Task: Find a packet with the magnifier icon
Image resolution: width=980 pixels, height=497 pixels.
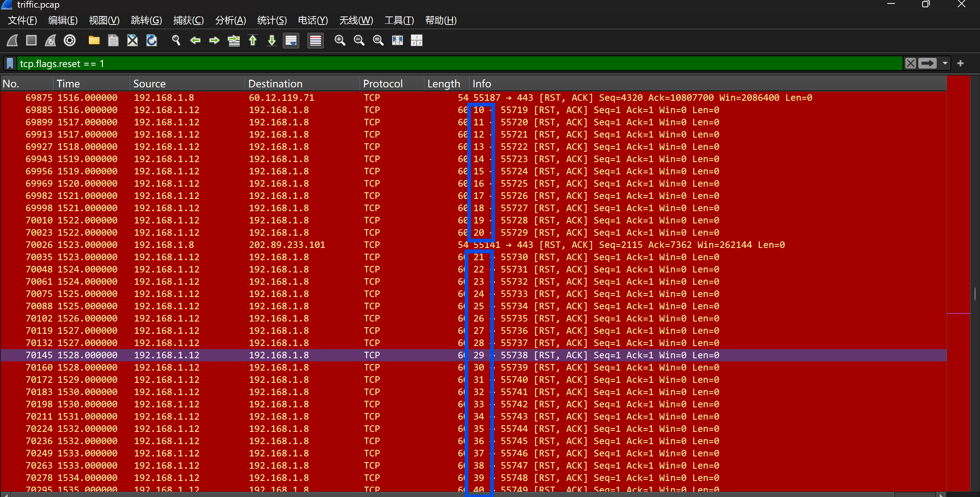Action: 176,40
